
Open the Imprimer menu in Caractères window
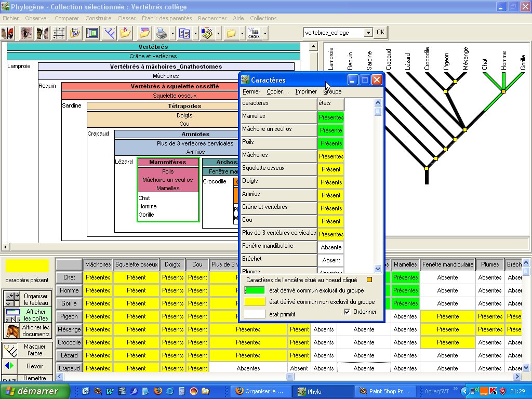tap(305, 91)
